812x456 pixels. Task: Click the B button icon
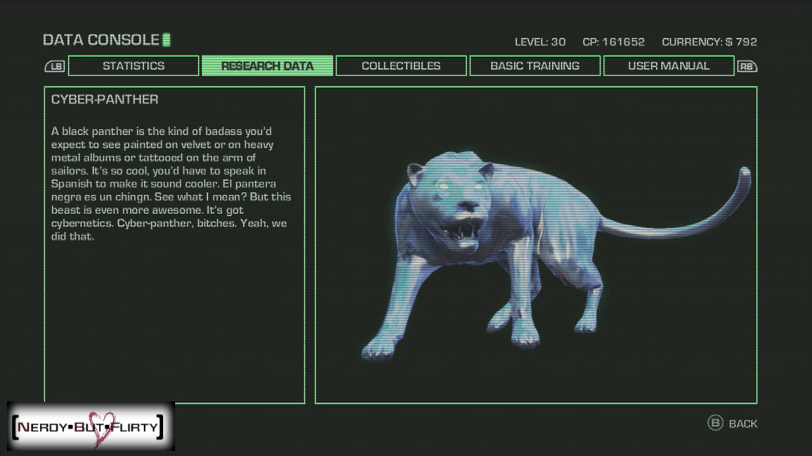click(x=715, y=423)
